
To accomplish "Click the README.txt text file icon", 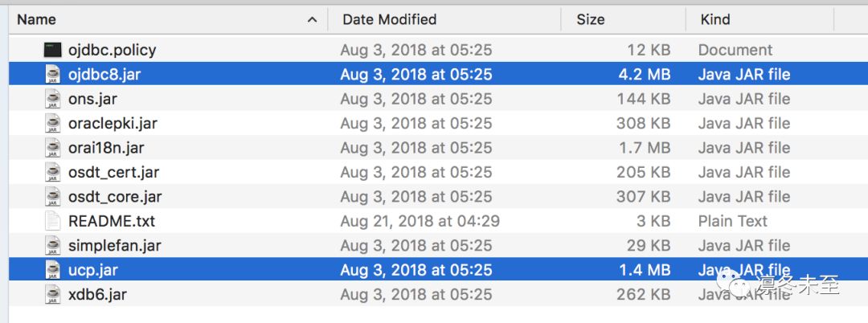I will click(53, 221).
